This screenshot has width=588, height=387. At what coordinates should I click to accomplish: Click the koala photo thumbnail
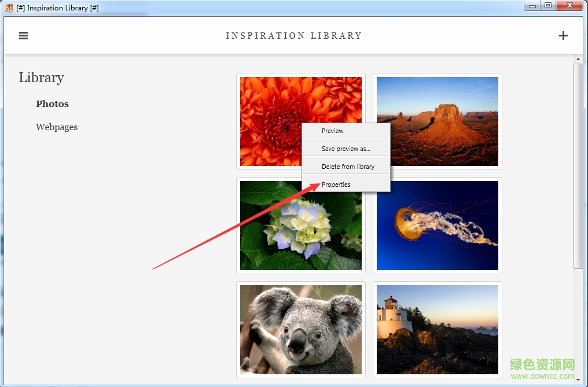click(x=300, y=328)
